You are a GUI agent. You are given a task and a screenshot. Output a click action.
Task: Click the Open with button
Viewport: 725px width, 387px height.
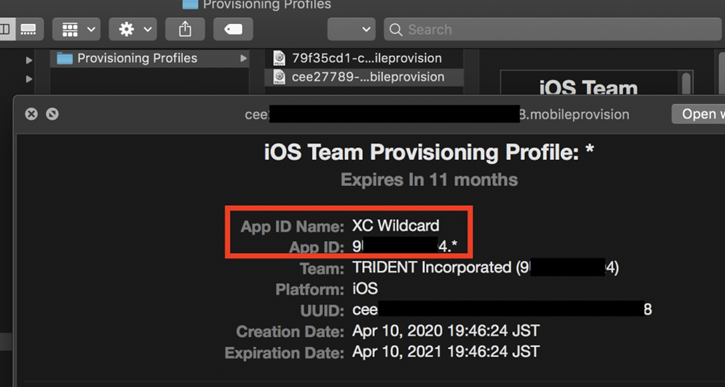pos(698,114)
